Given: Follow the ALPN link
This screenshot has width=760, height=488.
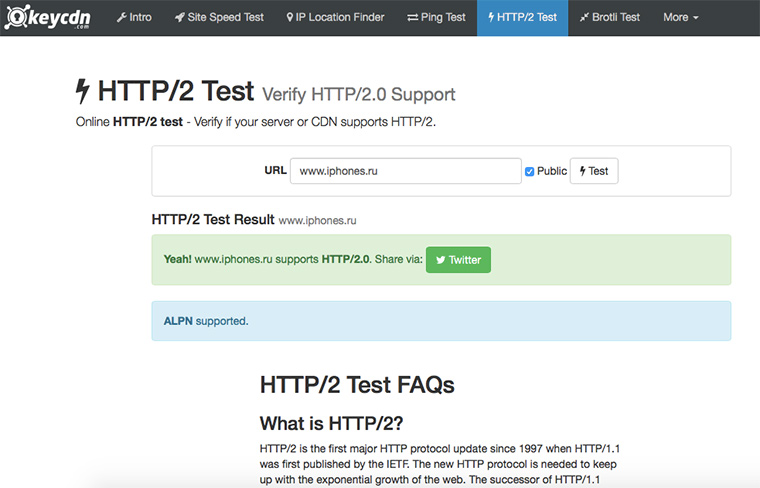Looking at the screenshot, I should pyautogui.click(x=178, y=321).
